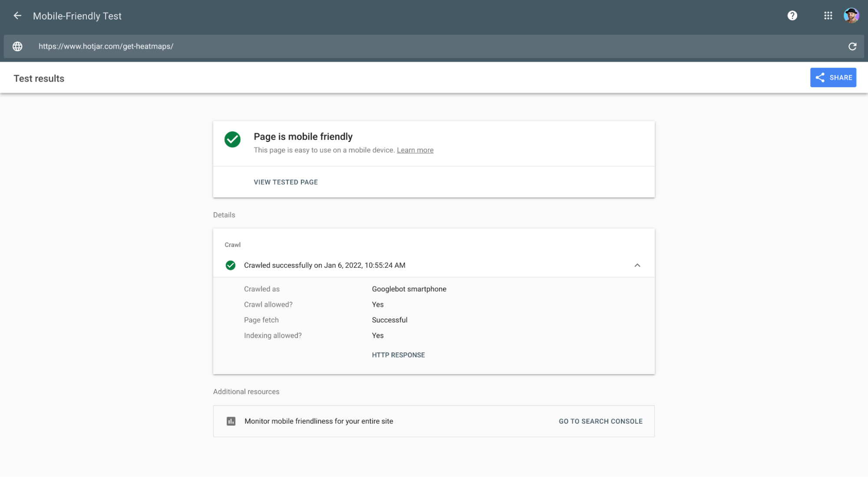
Task: Open the Google apps grid
Action: tap(828, 16)
